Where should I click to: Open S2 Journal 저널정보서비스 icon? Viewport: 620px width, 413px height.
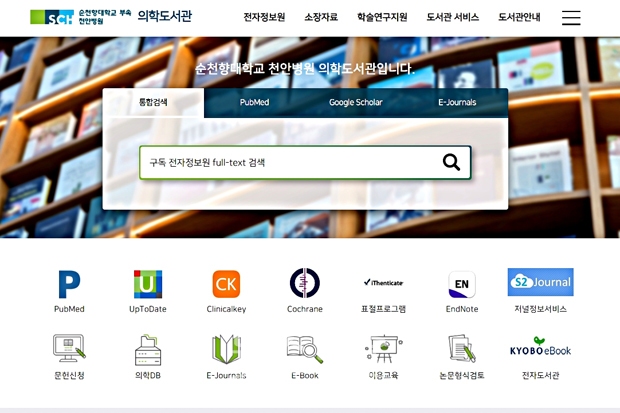click(541, 282)
